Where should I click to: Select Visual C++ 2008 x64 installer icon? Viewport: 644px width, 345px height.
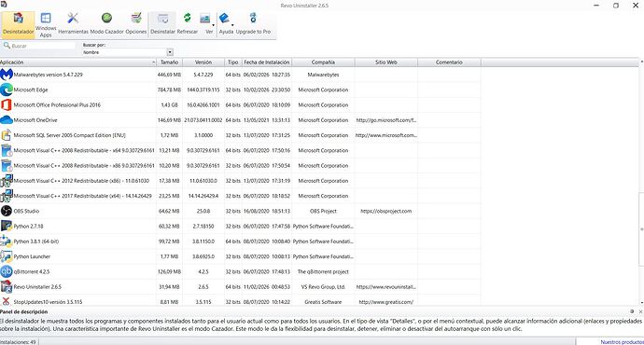pos(7,150)
